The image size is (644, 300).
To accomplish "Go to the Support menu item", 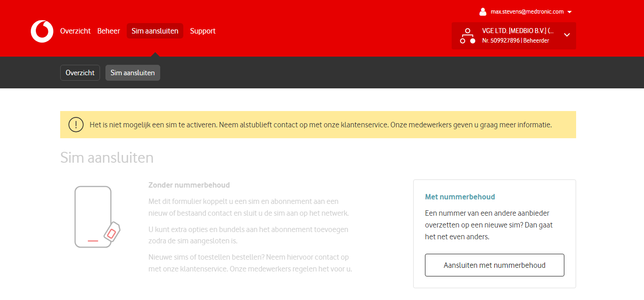I will click(x=203, y=31).
